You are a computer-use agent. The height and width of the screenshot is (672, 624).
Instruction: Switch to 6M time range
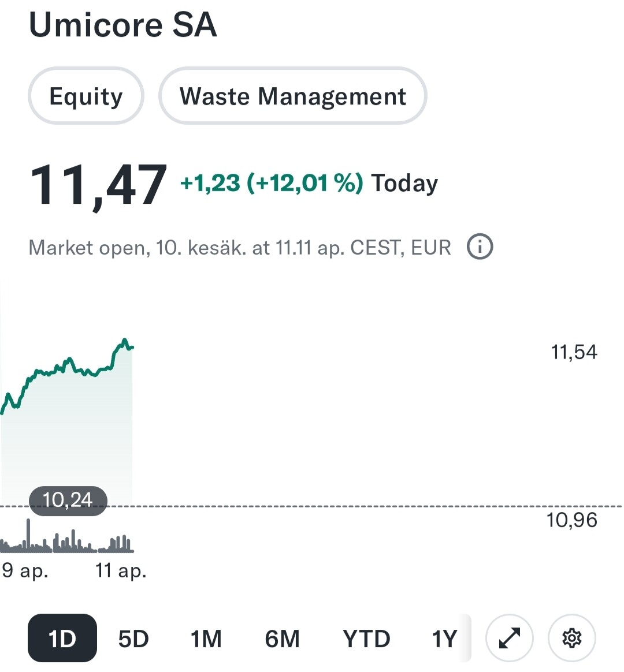pyautogui.click(x=282, y=639)
